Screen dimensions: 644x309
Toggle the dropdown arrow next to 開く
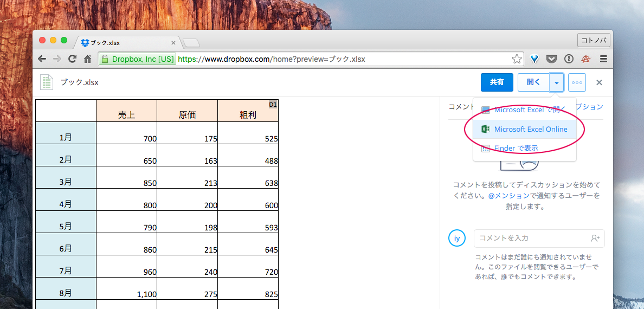557,82
